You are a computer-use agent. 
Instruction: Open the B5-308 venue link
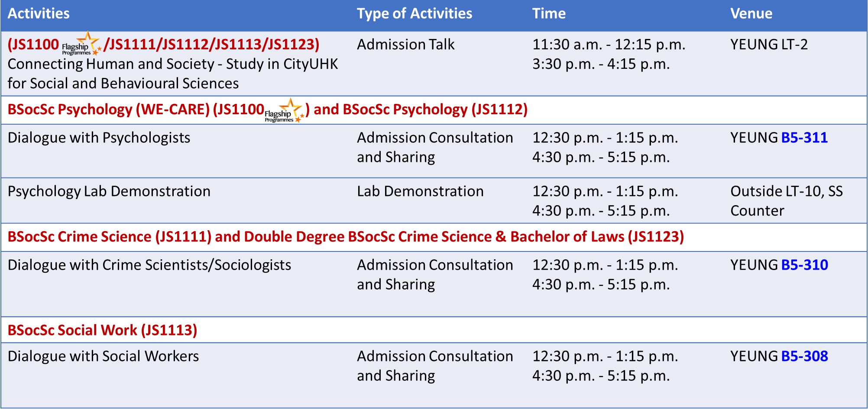click(804, 356)
